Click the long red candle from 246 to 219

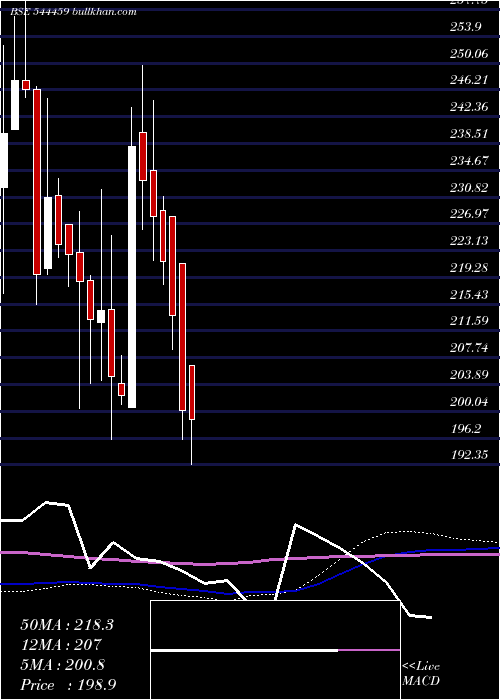tap(37, 182)
